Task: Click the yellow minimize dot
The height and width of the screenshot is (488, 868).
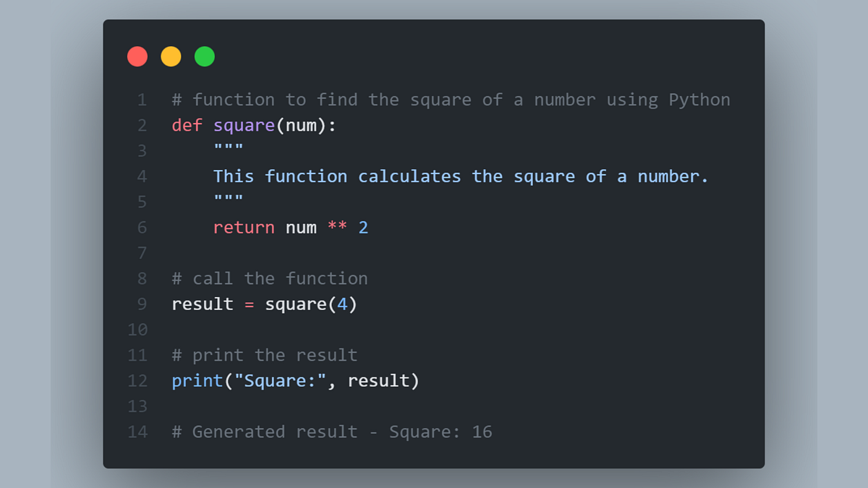Action: [x=171, y=56]
